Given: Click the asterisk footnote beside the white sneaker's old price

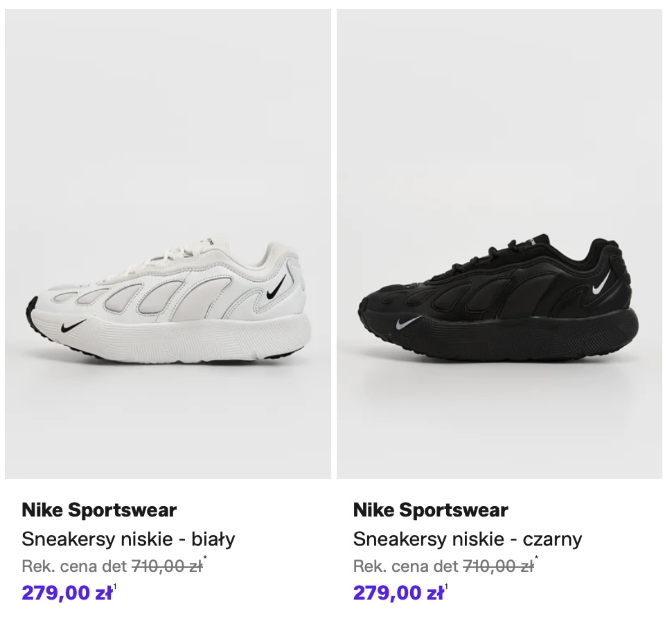Looking at the screenshot, I should click(205, 560).
